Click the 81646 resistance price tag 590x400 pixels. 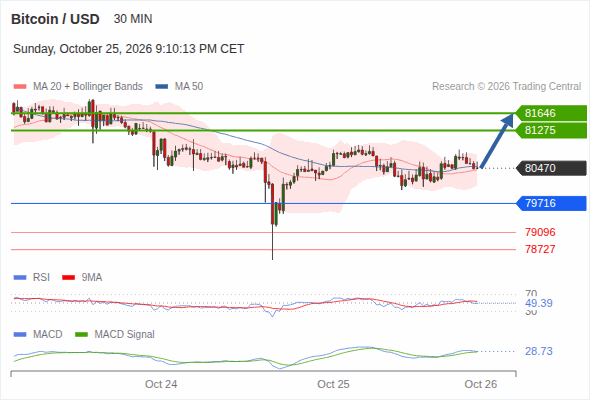coord(551,113)
